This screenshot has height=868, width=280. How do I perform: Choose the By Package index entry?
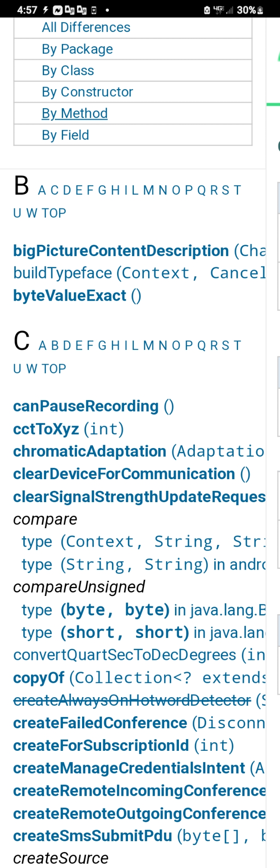(77, 49)
